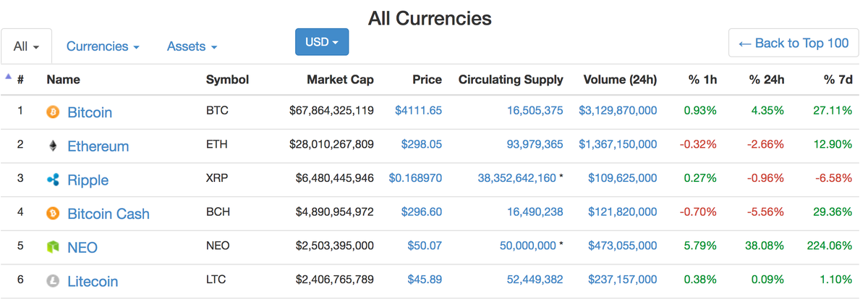Click the gray Litecoin coin icon

tap(52, 281)
